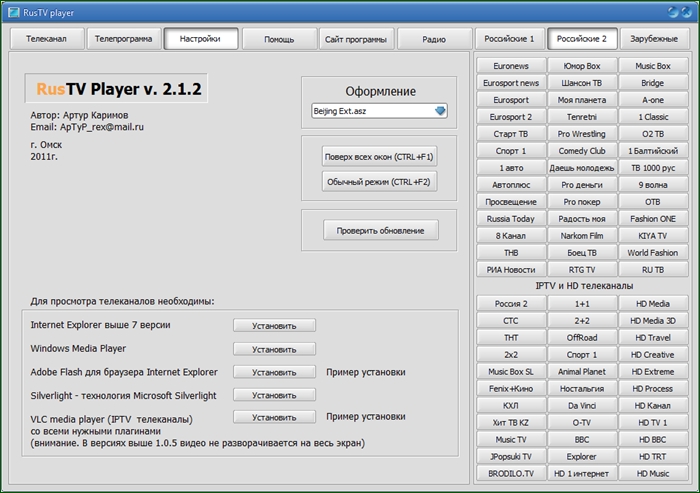The height and width of the screenshot is (493, 700).
Task: Play the Euronews channel
Action: [511, 66]
